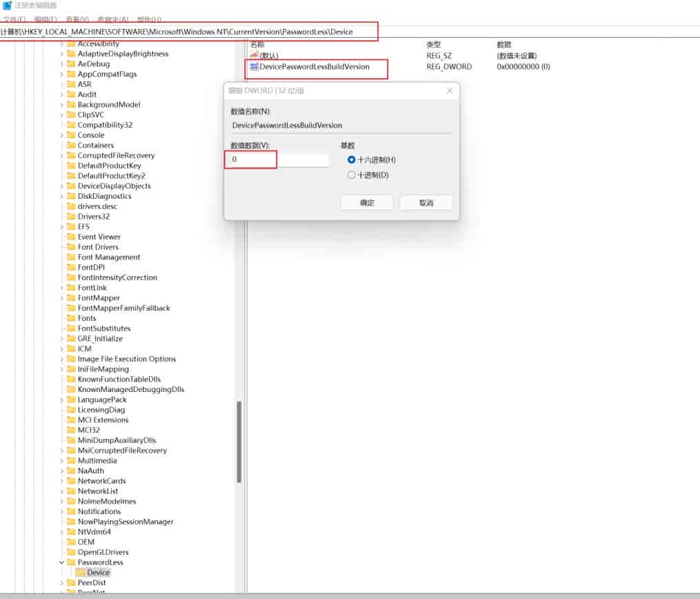
Task: Expand the PeerDist key
Action: (61, 582)
